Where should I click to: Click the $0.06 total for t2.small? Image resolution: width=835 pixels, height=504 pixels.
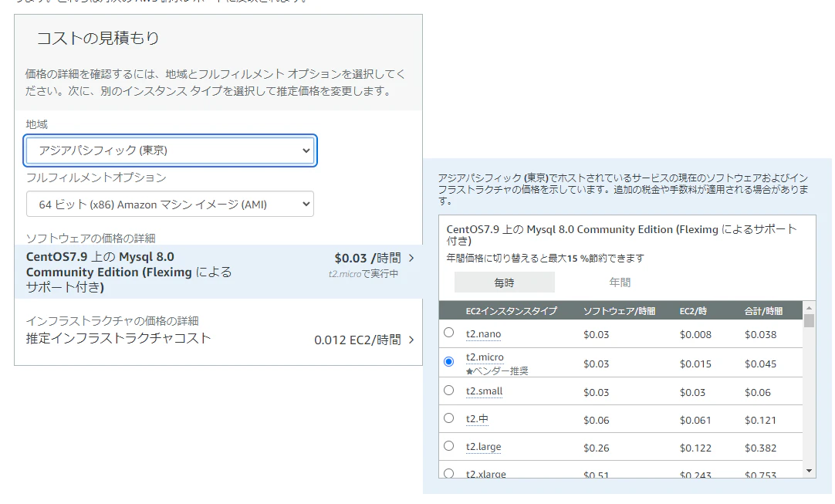click(757, 393)
